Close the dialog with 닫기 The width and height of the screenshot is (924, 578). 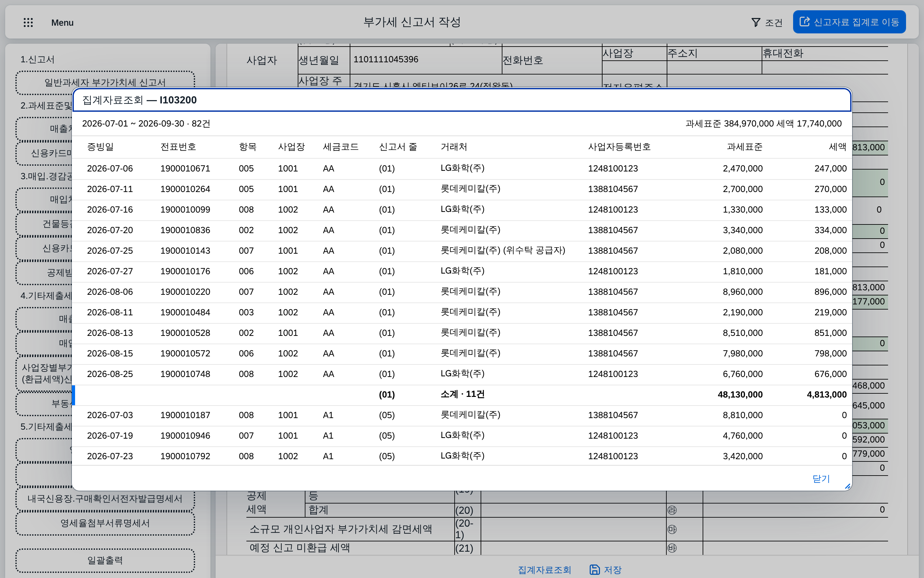click(x=821, y=478)
